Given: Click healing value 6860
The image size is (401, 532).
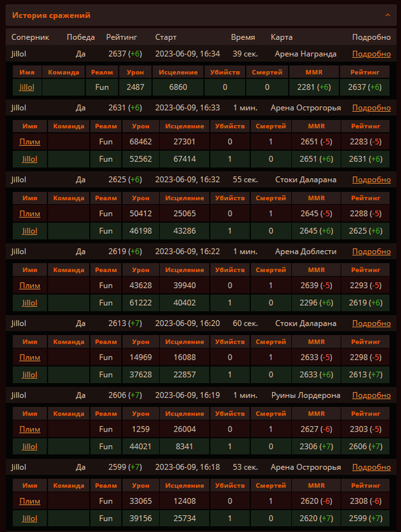Looking at the screenshot, I should coord(178,87).
